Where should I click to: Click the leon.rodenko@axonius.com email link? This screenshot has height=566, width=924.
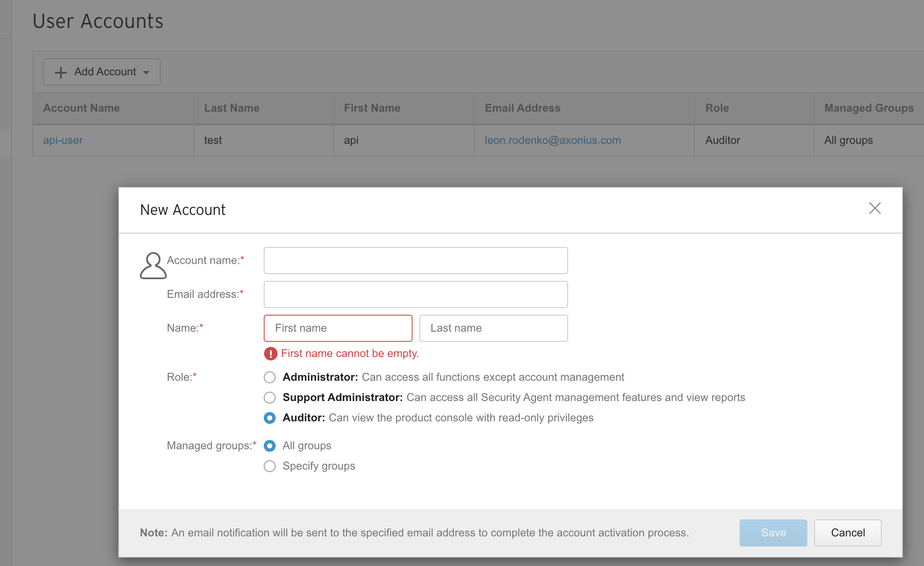552,140
